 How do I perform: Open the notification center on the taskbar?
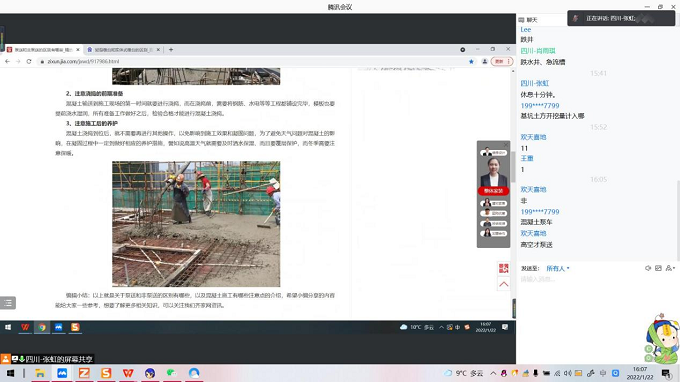(666, 373)
